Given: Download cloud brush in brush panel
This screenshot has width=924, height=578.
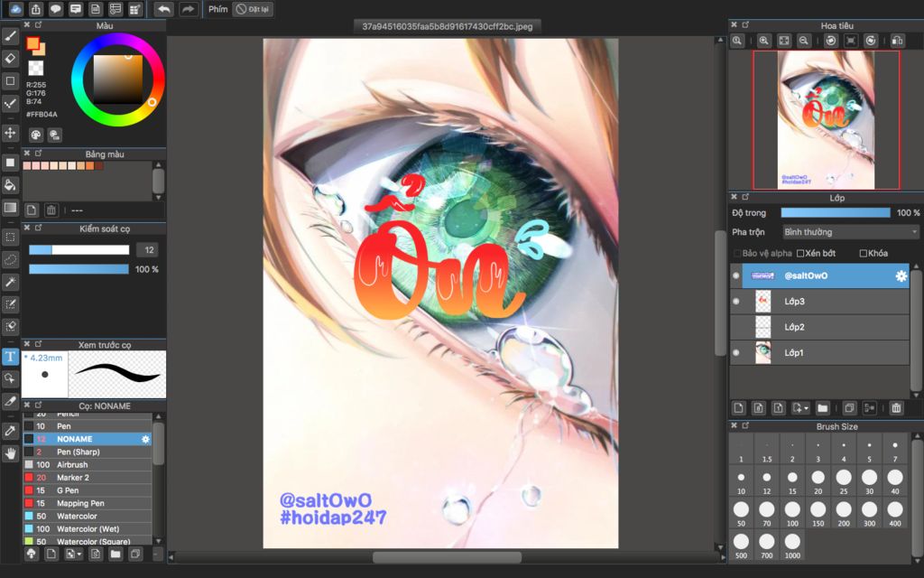Looking at the screenshot, I should point(32,554).
